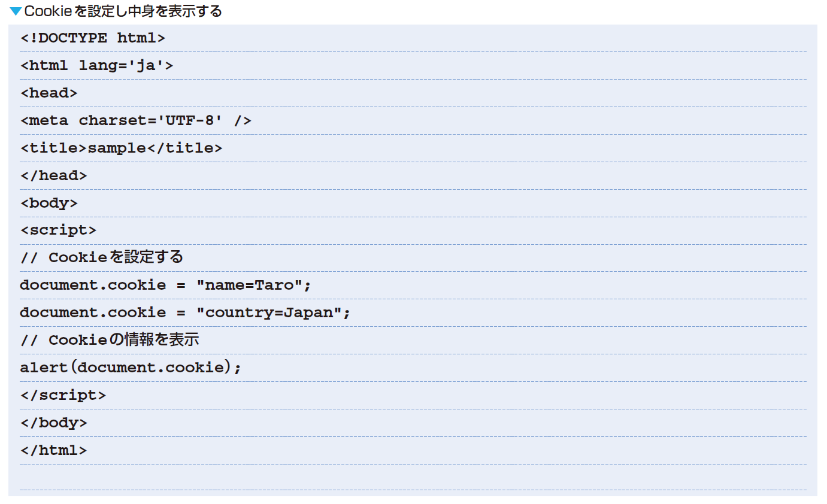Image resolution: width=827 pixels, height=504 pixels.
Task: Click the meta charset='UTF-8' line
Action: [x=136, y=121]
